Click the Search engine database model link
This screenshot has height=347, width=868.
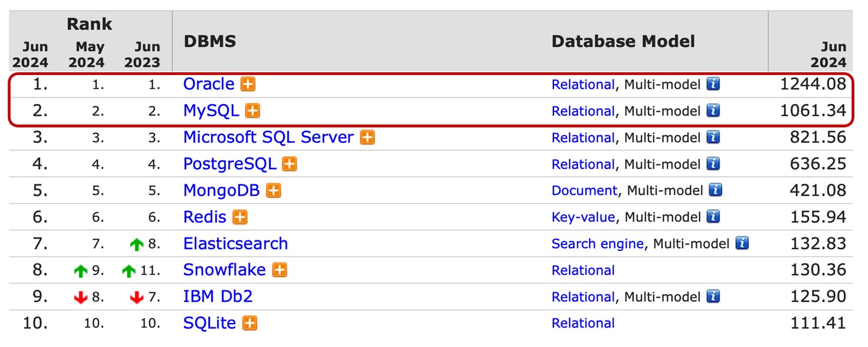(x=597, y=244)
